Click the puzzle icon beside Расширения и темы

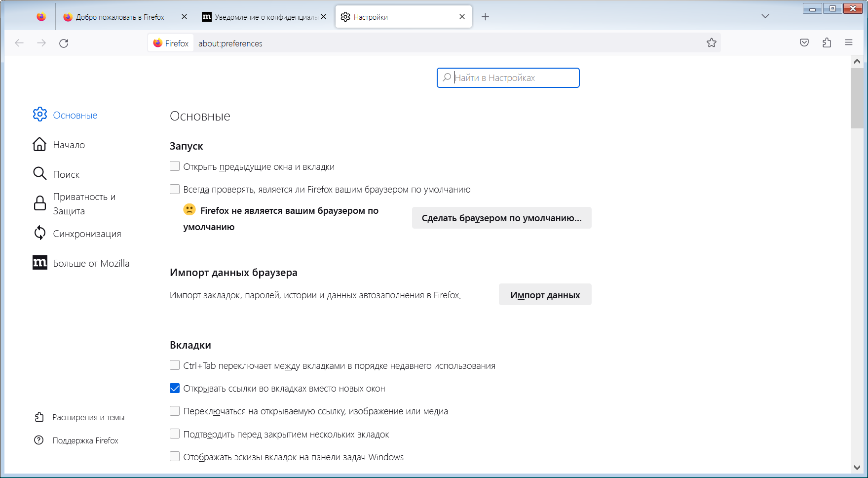[39, 417]
